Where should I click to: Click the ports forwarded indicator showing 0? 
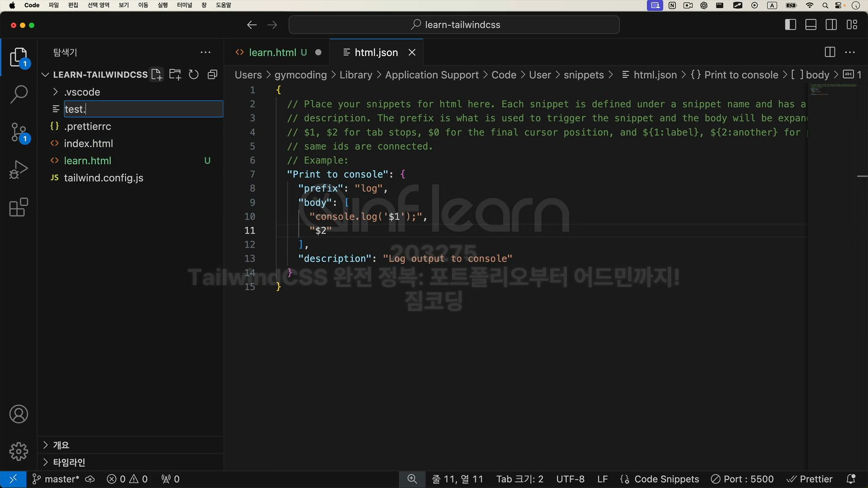(x=170, y=479)
